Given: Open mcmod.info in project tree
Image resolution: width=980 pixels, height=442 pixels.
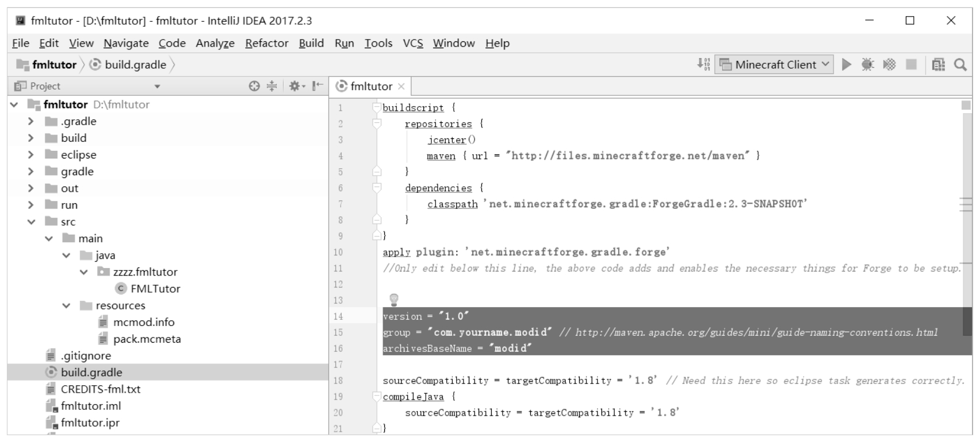Looking at the screenshot, I should [144, 322].
